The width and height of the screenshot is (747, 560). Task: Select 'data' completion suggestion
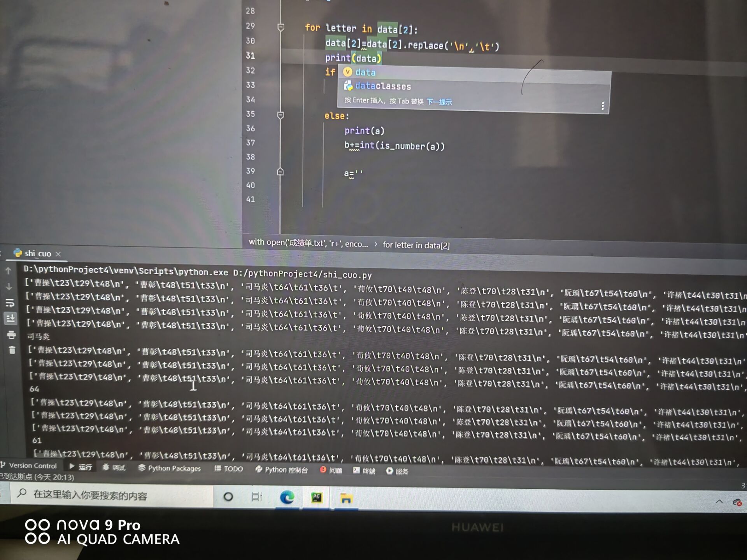(365, 72)
